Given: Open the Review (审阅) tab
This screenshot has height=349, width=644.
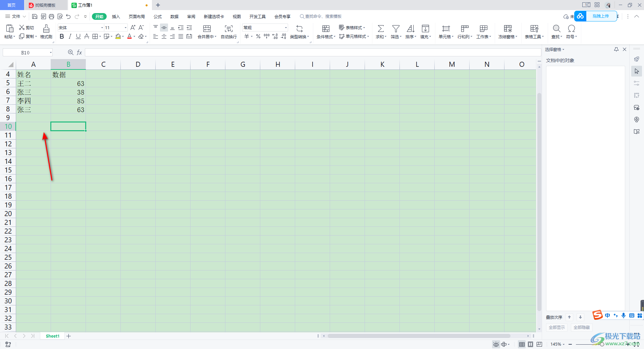Looking at the screenshot, I should click(x=191, y=16).
